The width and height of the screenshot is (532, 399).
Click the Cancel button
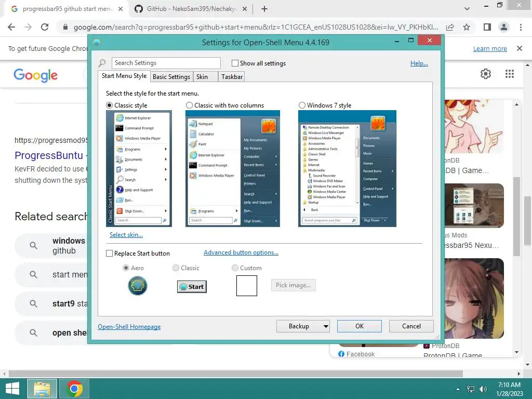[411, 326]
